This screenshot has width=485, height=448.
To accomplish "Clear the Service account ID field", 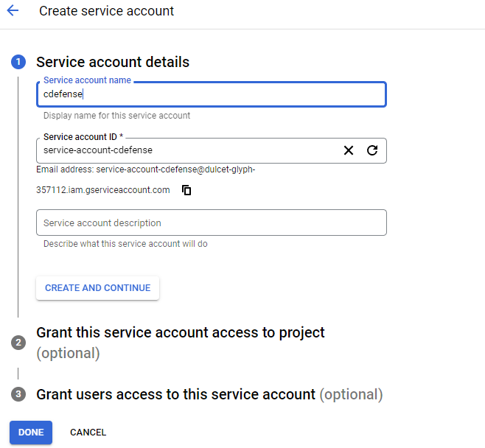I will pyautogui.click(x=349, y=150).
